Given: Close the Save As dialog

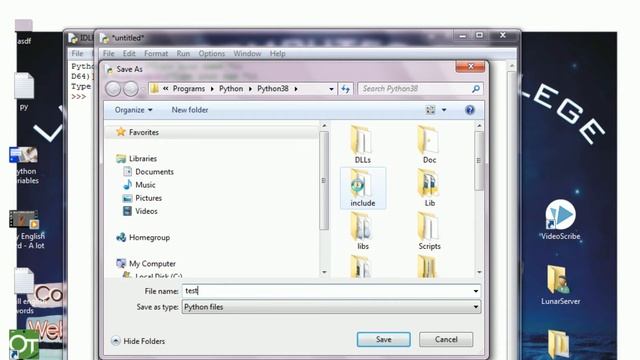Looking at the screenshot, I should 470,66.
